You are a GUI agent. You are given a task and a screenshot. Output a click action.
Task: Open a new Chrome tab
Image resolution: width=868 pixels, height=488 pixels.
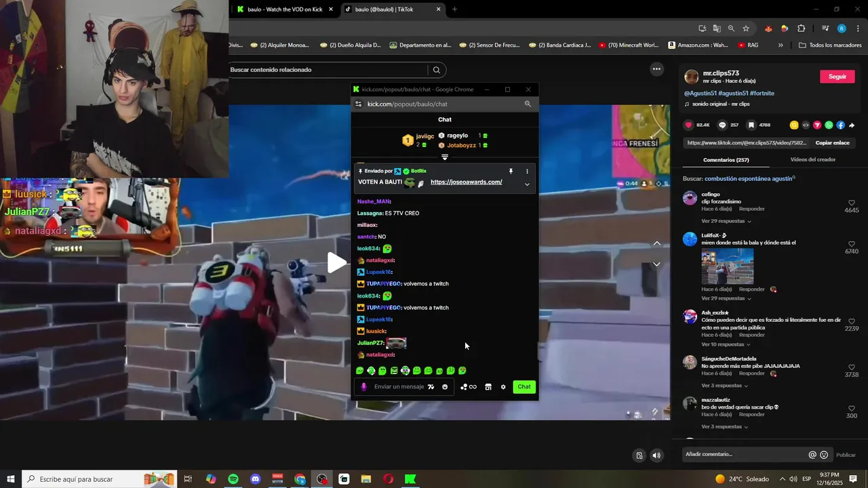tap(454, 9)
